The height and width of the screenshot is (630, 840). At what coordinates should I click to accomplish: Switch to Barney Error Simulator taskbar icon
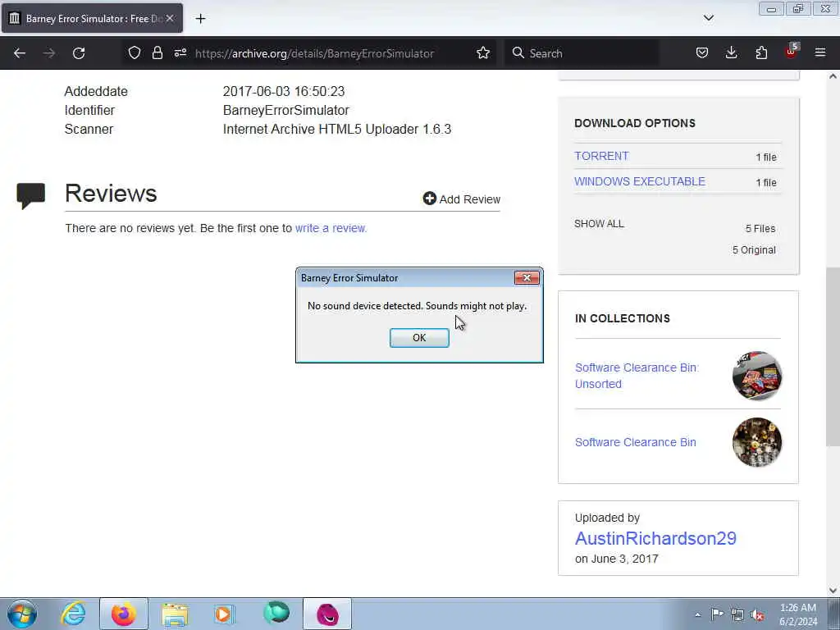point(327,614)
